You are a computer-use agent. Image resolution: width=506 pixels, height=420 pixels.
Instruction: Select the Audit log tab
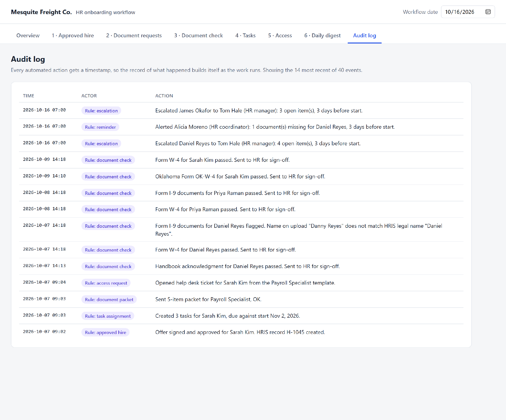pos(364,36)
